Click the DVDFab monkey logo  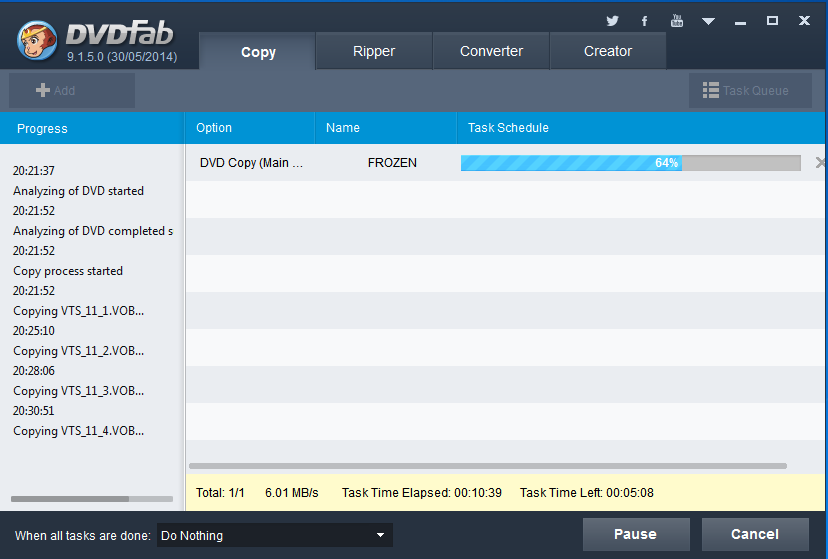[x=36, y=41]
